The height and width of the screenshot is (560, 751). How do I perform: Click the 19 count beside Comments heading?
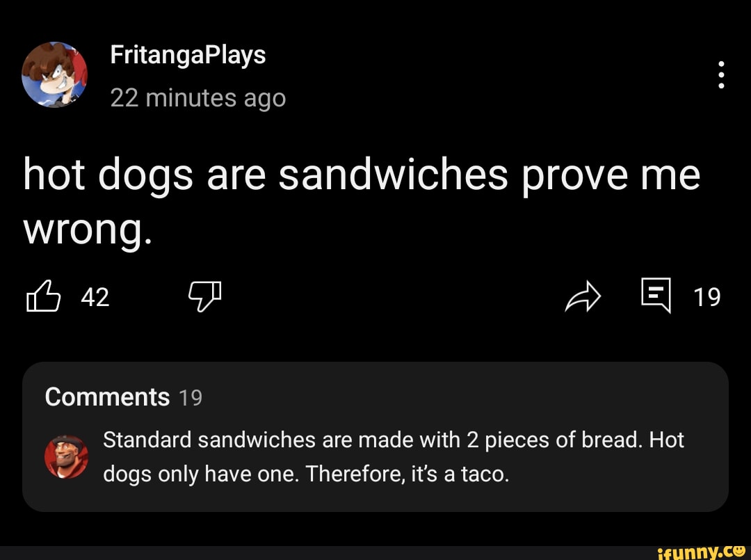pos(191,398)
